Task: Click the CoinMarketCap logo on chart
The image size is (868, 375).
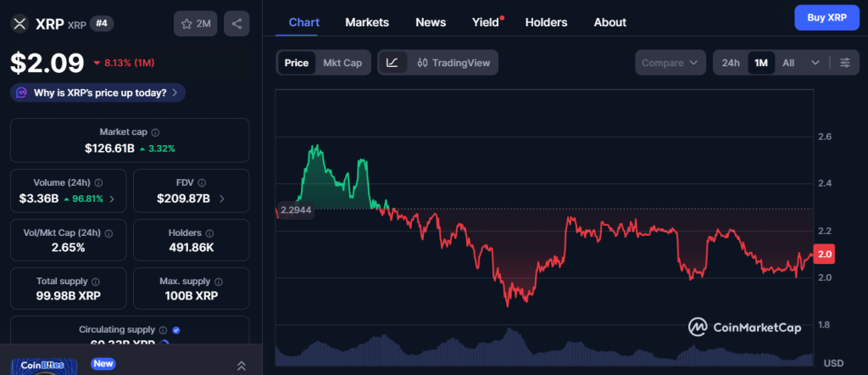Action: point(744,327)
